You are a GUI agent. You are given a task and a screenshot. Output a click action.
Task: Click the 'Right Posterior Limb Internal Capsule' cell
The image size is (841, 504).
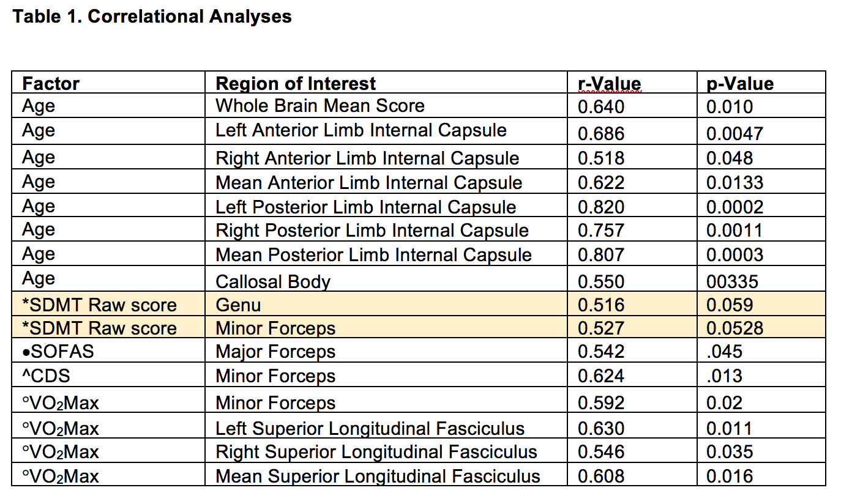tap(372, 231)
